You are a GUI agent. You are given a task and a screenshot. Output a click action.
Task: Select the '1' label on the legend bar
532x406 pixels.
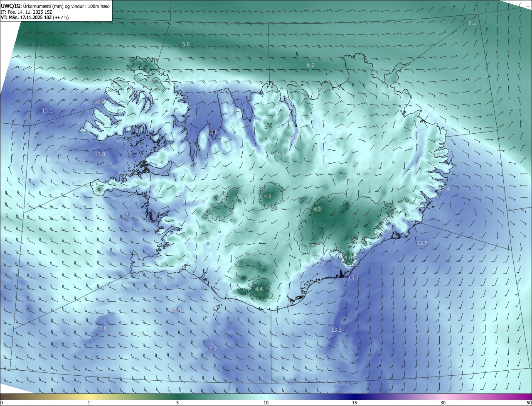(89, 403)
